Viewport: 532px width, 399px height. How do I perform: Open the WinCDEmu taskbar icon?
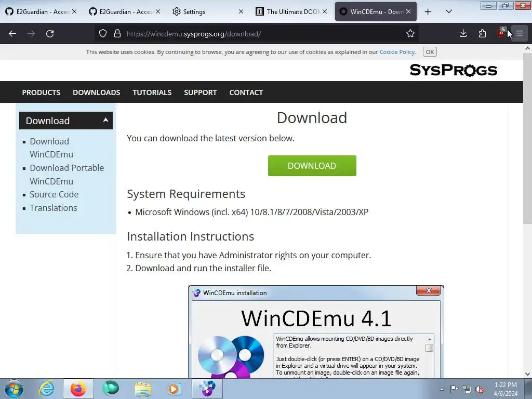(x=207, y=389)
